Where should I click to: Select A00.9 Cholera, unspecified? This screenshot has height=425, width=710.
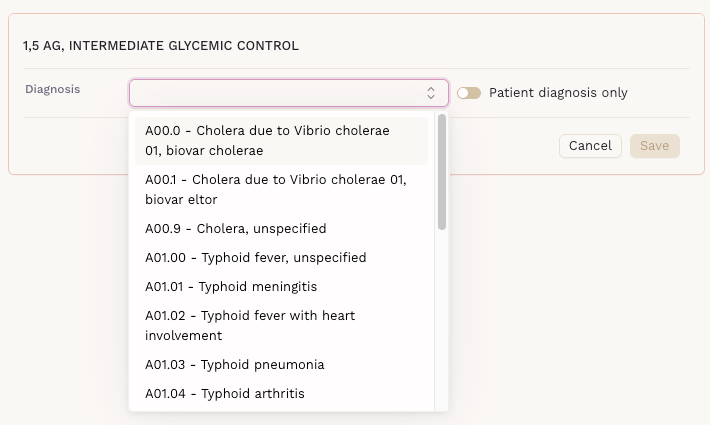pos(236,228)
